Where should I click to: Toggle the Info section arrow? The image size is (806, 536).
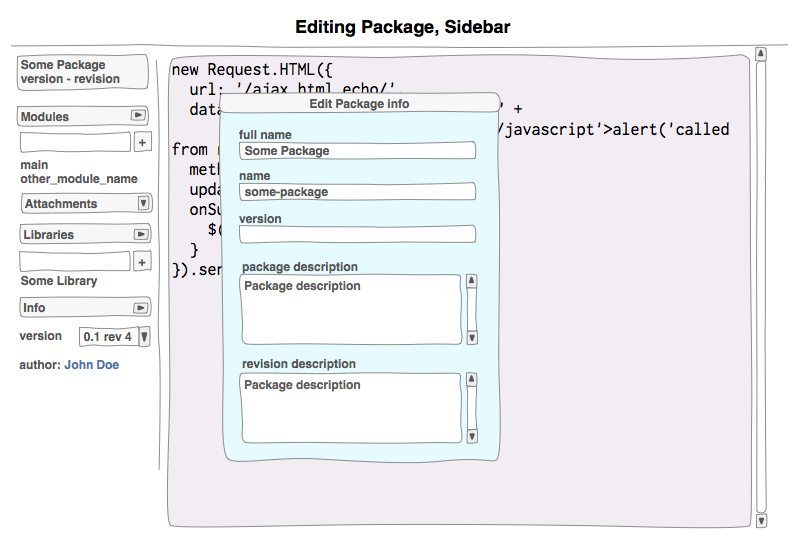tap(140, 308)
